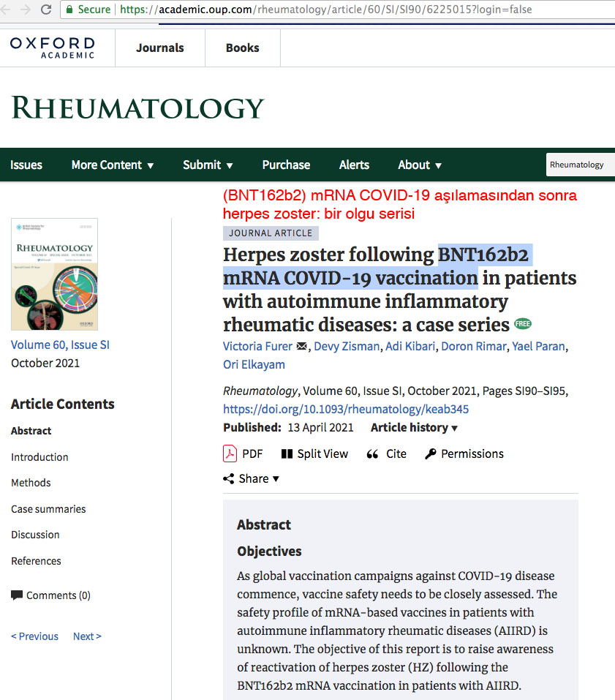
Task: Click the Split View icon
Action: coord(287,454)
